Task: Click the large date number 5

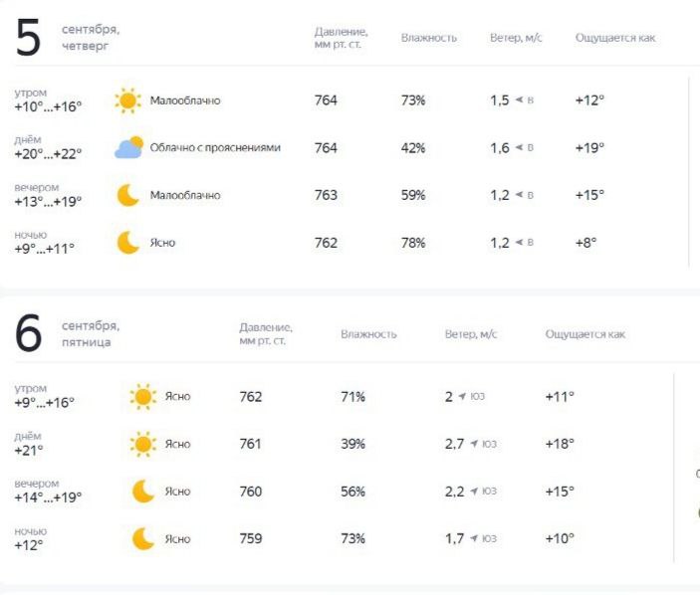Action: [x=28, y=38]
